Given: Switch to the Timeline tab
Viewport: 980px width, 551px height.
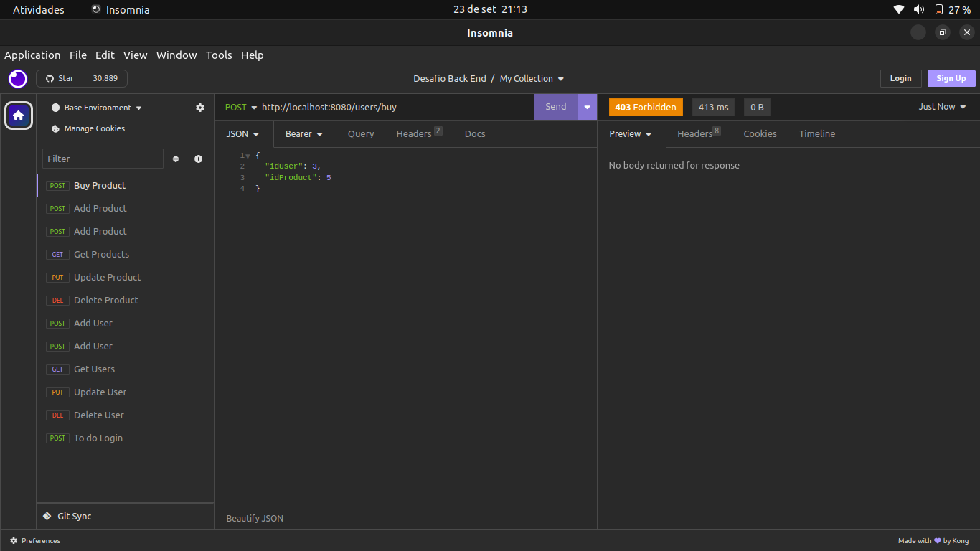Looking at the screenshot, I should [x=817, y=134].
